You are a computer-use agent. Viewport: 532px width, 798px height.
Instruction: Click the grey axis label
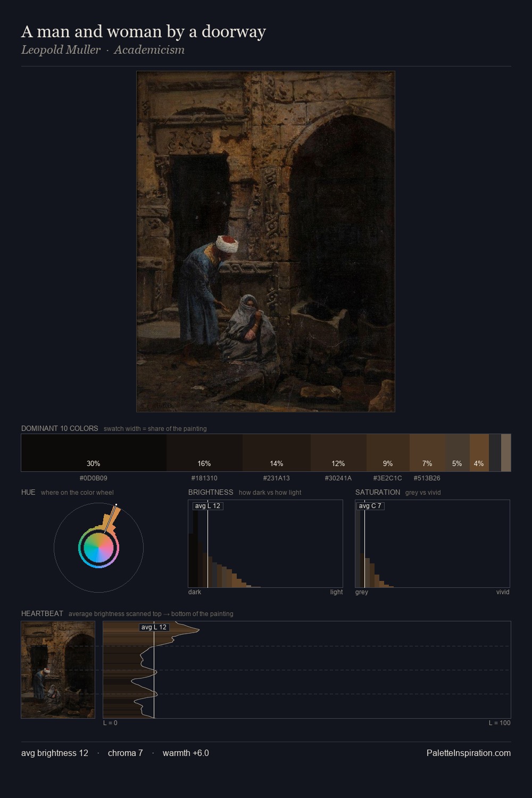362,592
